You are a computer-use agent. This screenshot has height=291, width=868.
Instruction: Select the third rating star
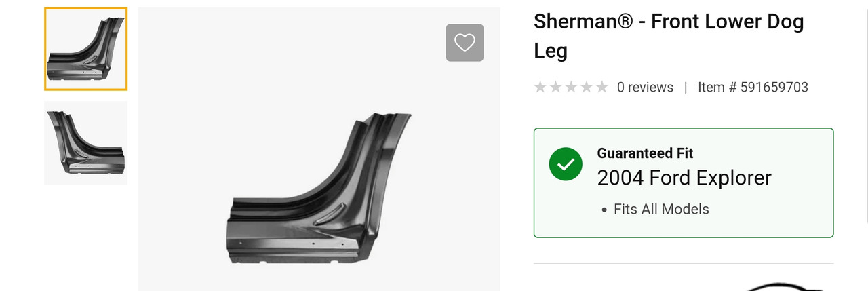point(571,87)
